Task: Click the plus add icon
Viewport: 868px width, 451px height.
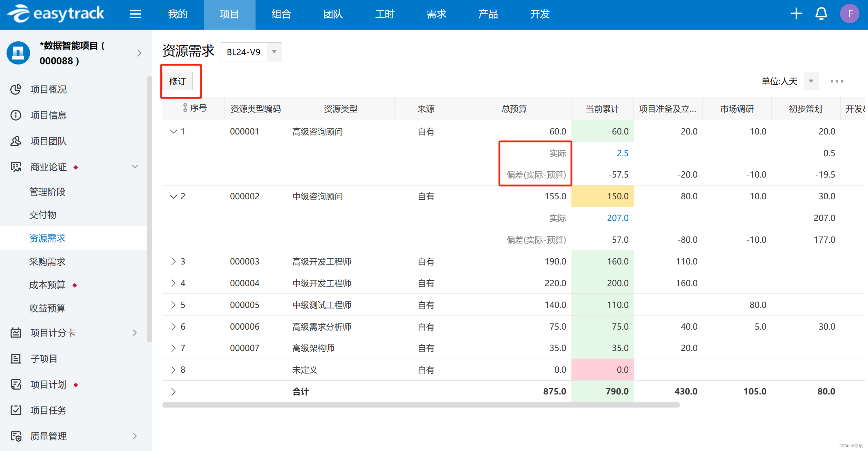Action: [796, 14]
